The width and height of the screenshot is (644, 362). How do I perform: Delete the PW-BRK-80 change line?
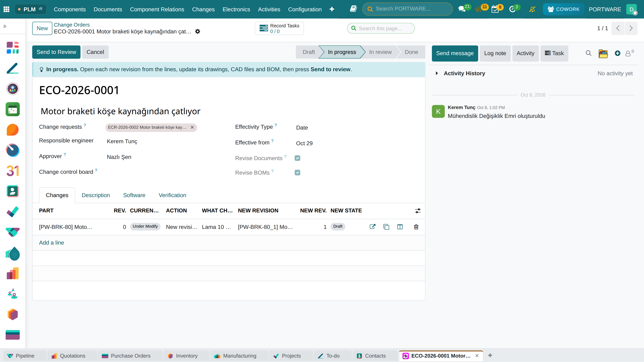point(416,227)
